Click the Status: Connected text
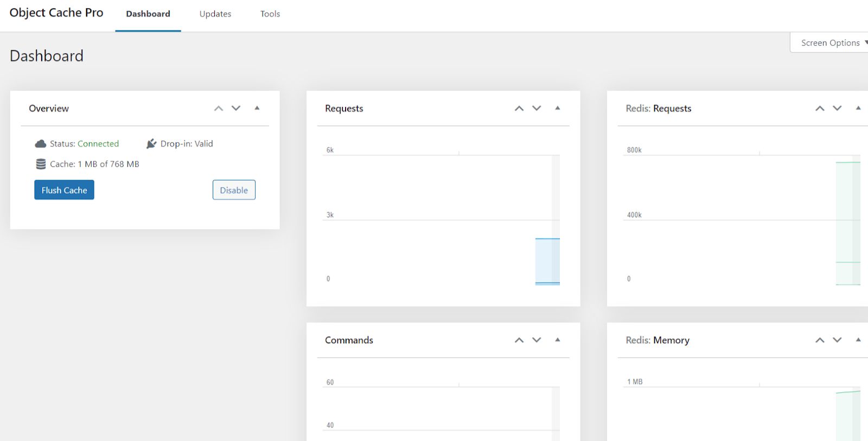This screenshot has height=441, width=868. tap(84, 144)
